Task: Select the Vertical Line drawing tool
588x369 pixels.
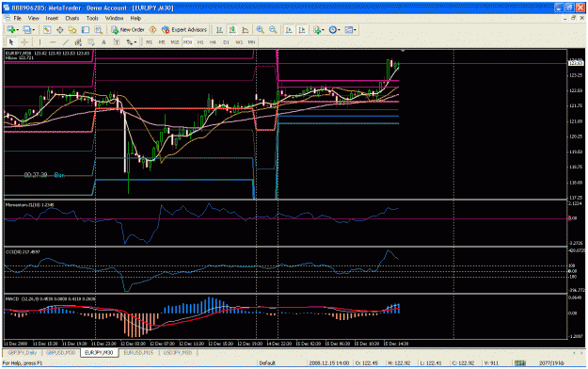Action: point(40,42)
